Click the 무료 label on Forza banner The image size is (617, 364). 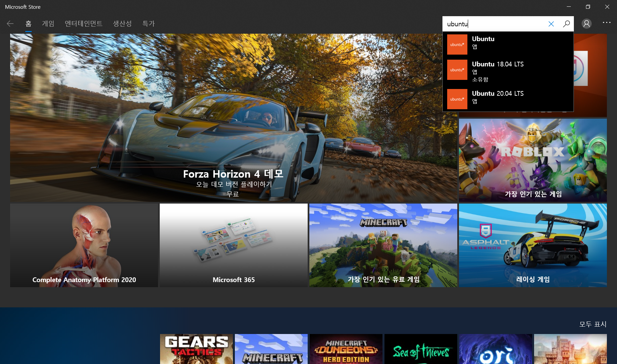(233, 194)
